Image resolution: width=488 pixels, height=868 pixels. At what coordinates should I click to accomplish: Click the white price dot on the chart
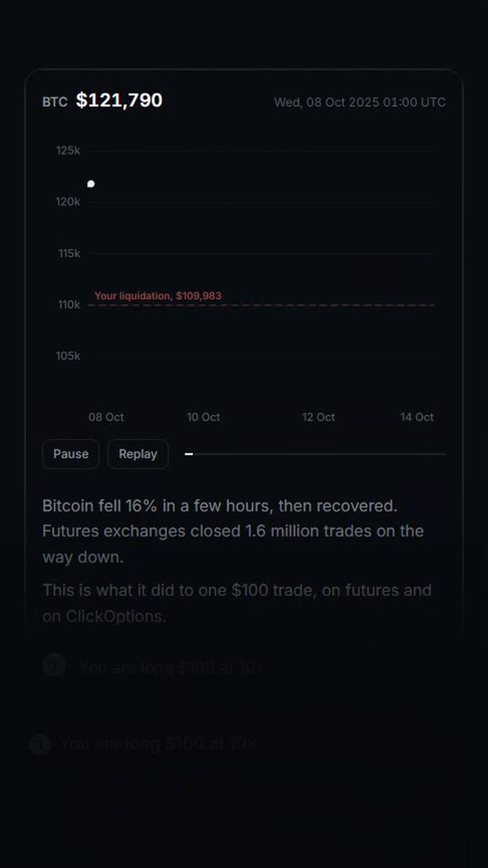90,184
